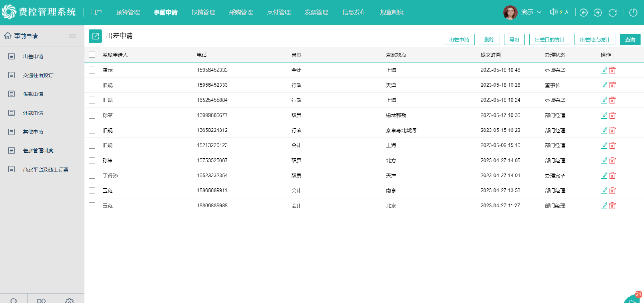Click the 出差目的统计 button
The height and width of the screenshot is (303, 644).
[x=549, y=39]
